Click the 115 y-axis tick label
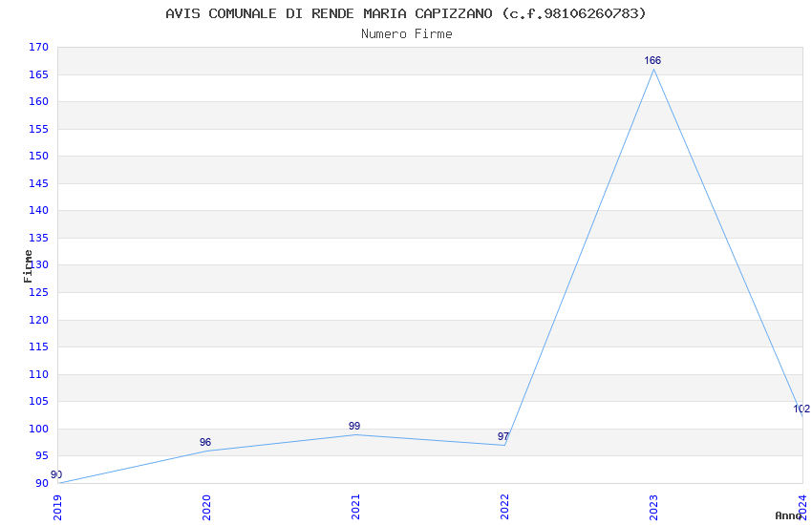 (x=39, y=347)
